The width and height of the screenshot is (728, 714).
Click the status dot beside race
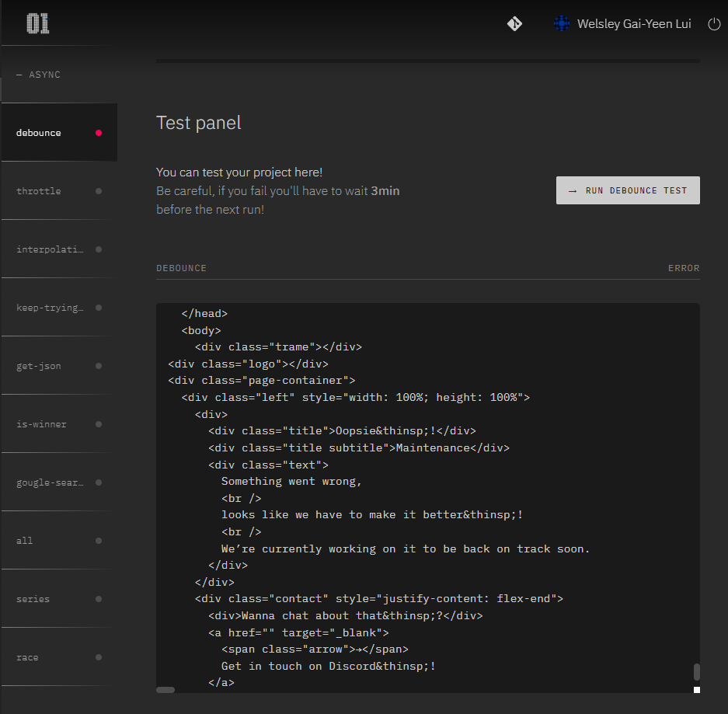pyautogui.click(x=99, y=657)
